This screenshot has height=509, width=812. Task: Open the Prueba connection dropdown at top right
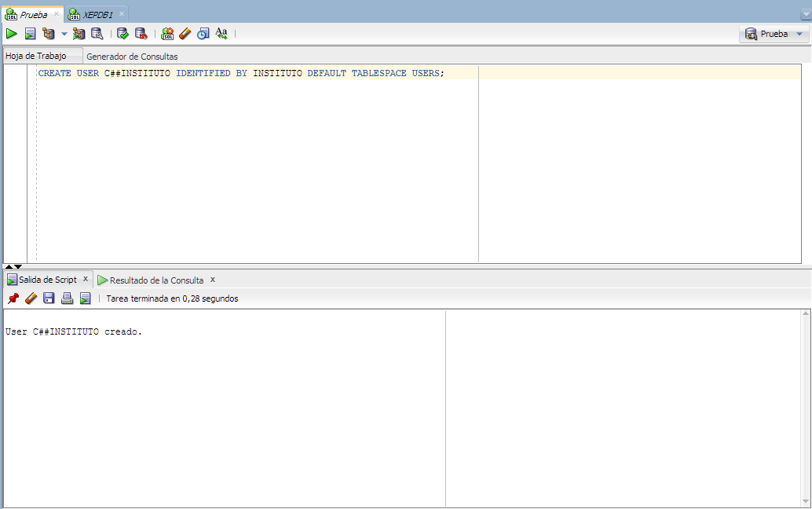774,34
